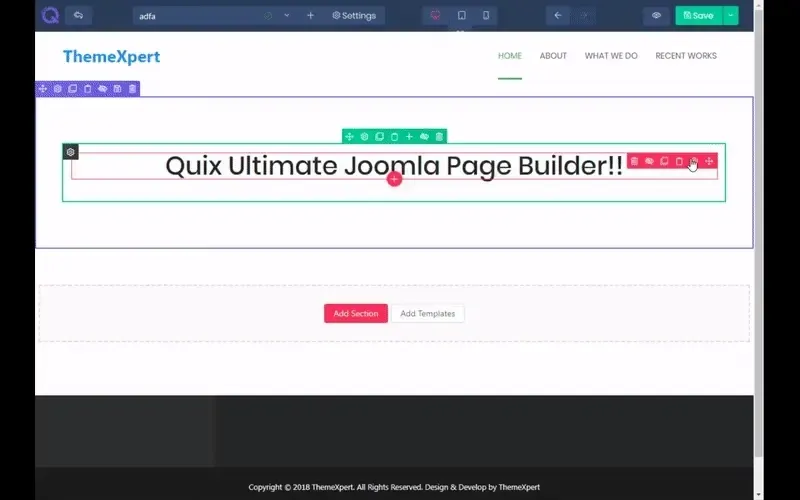Viewport: 800px width, 500px height.
Task: Duplicate heading element from red toolbar
Action: pyautogui.click(x=664, y=161)
